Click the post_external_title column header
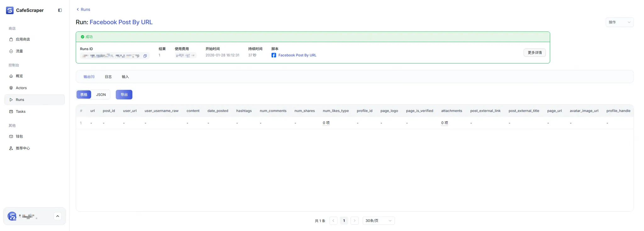Viewport: 644px width, 231px height. tap(524, 111)
